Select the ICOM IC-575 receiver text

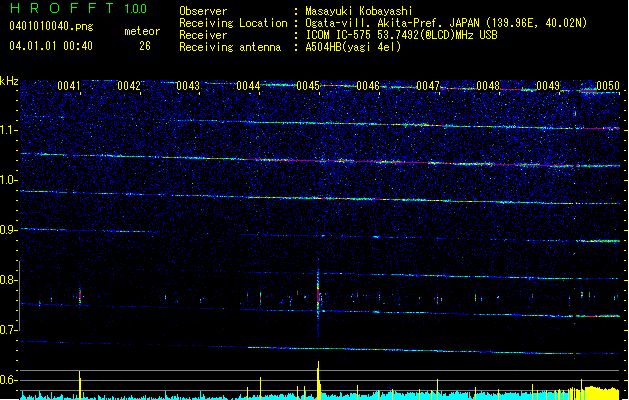[402, 35]
